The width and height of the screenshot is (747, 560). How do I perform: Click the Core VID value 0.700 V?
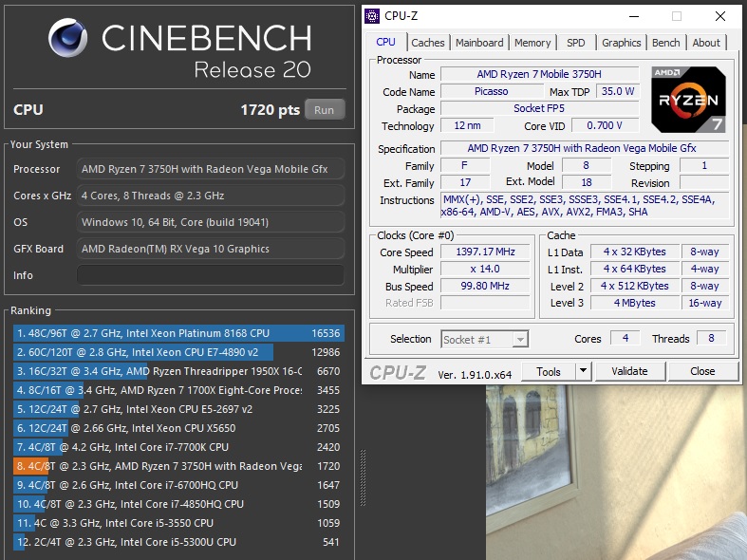coord(605,125)
